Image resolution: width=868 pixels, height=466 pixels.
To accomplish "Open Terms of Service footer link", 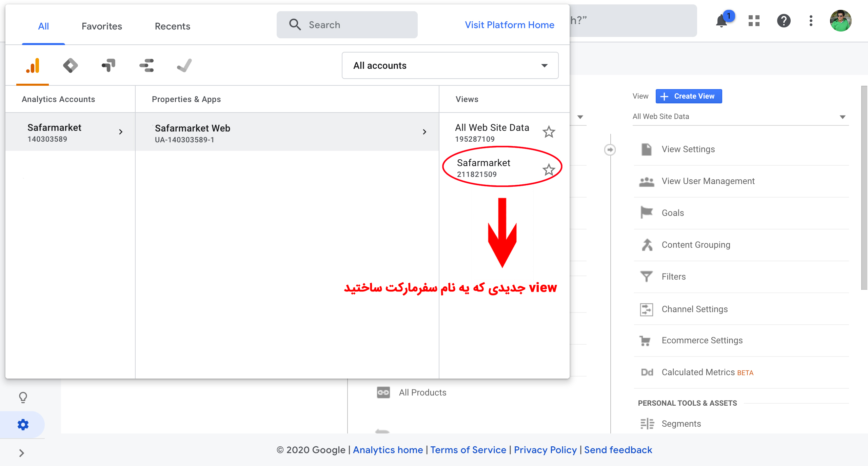I will (x=468, y=450).
